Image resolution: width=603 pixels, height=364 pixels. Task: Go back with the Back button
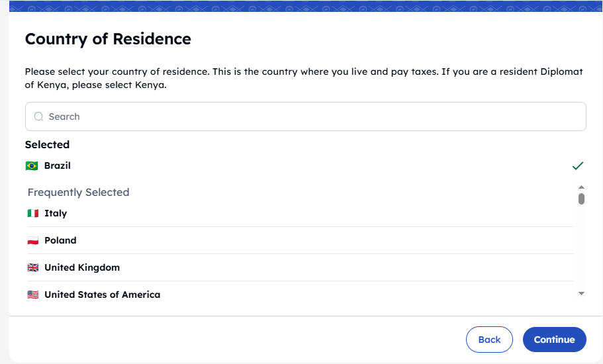(x=489, y=340)
